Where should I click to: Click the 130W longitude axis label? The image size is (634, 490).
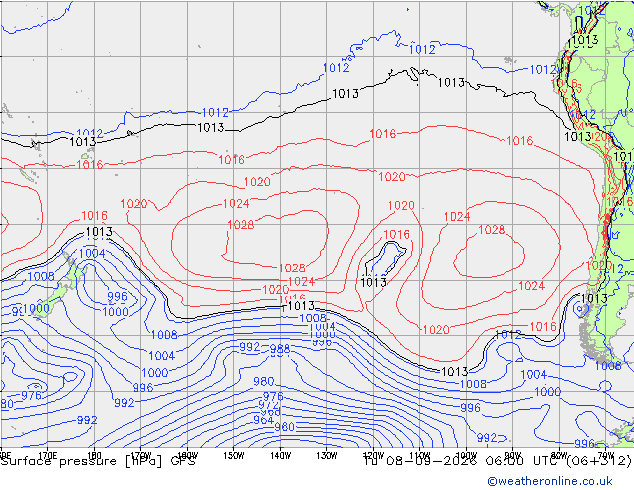coord(327,456)
